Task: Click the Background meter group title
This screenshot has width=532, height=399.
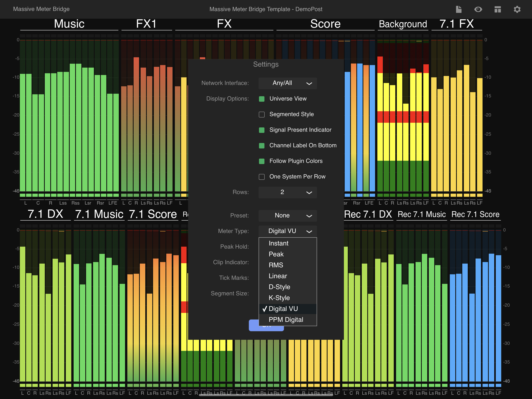Action: 403,24
